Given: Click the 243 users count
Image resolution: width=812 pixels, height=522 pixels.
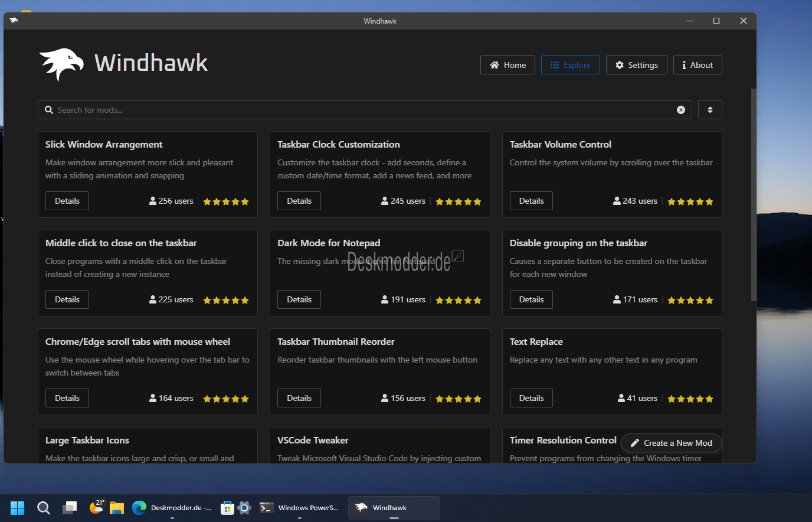Looking at the screenshot, I should [636, 201].
